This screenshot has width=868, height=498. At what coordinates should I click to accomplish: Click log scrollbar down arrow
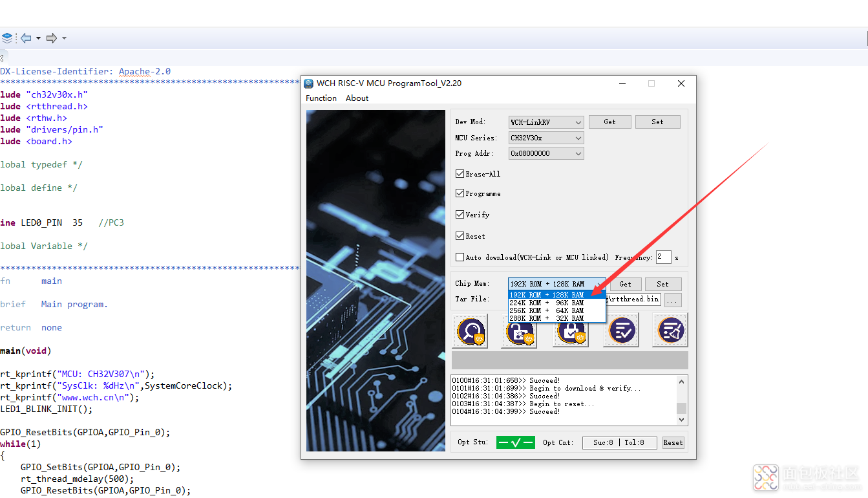681,420
